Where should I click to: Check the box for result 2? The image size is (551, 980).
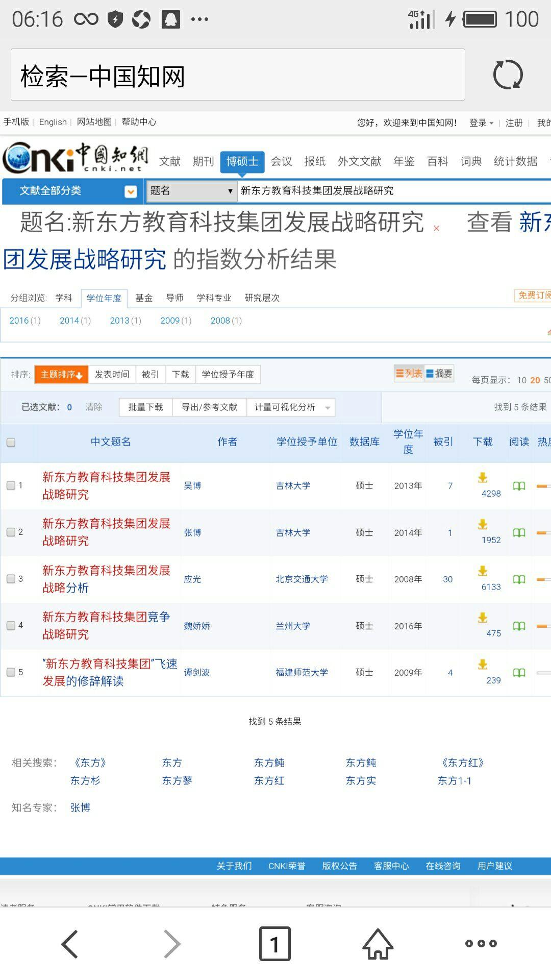tap(11, 532)
